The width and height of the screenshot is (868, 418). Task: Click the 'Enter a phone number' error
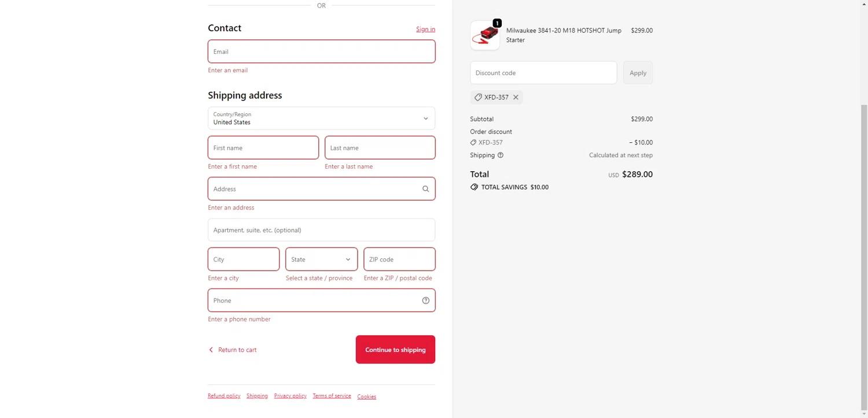(x=239, y=319)
